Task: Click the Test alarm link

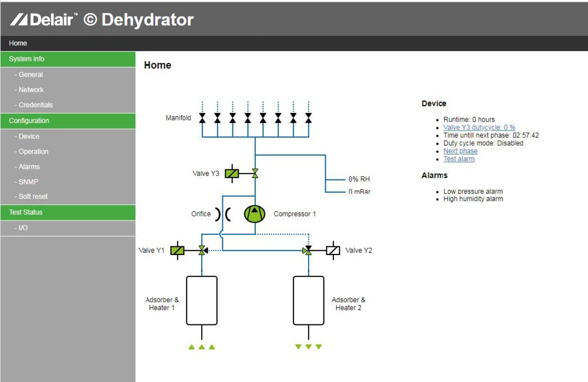Action: point(459,159)
